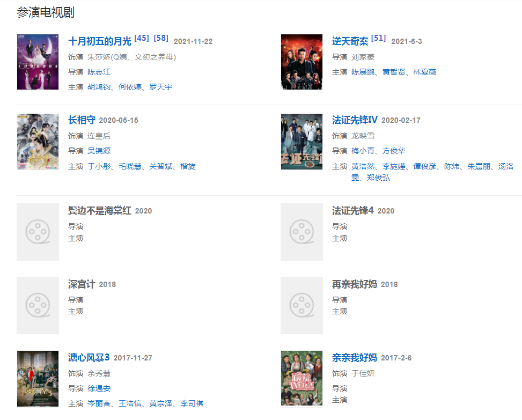Click the 深宫计 film reel placeholder icon
This screenshot has height=420, width=522.
click(x=38, y=305)
